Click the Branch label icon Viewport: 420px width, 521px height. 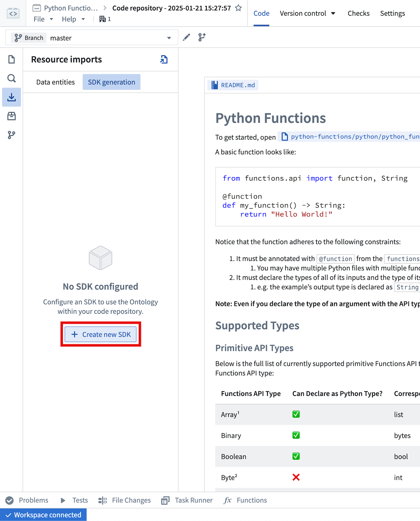(x=18, y=38)
